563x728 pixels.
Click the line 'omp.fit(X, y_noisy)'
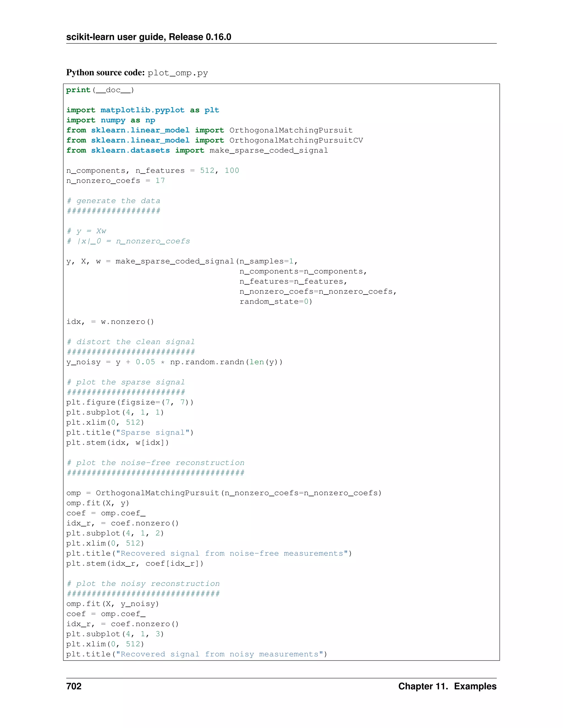tap(112, 604)
